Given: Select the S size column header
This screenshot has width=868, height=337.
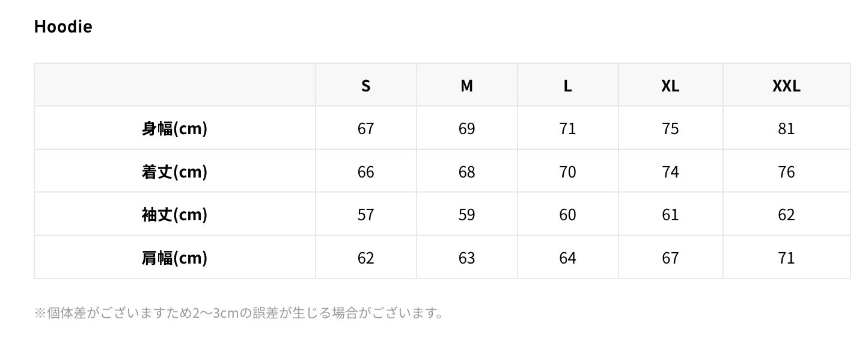Looking at the screenshot, I should pyautogui.click(x=365, y=85).
